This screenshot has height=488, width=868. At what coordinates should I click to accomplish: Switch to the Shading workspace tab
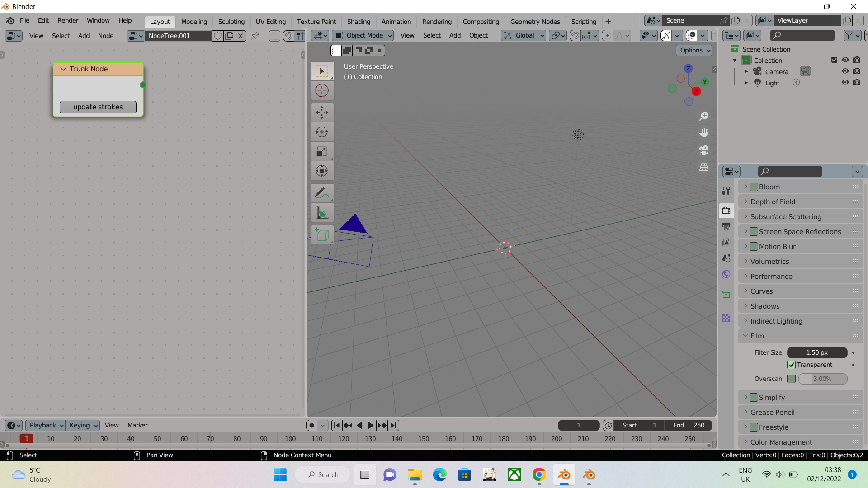[x=358, y=22]
